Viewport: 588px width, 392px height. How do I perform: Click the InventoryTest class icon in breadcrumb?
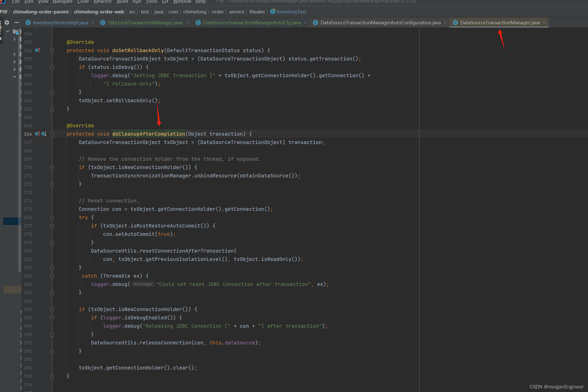[273, 11]
